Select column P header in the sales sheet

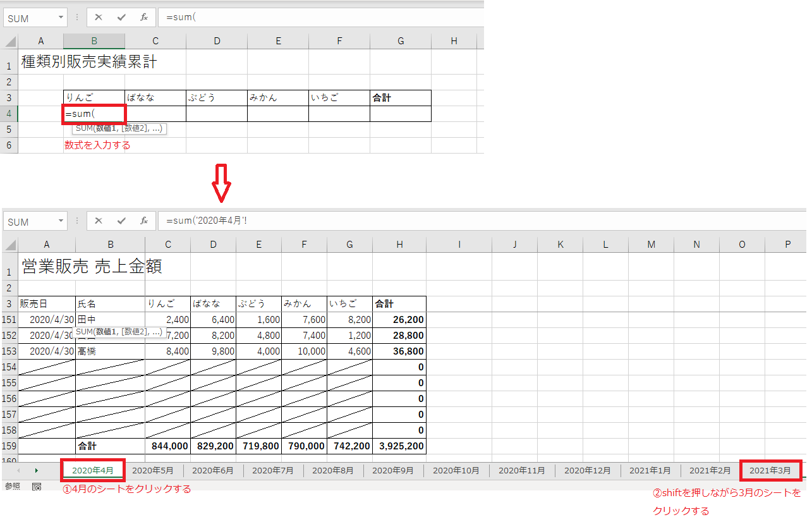click(787, 244)
